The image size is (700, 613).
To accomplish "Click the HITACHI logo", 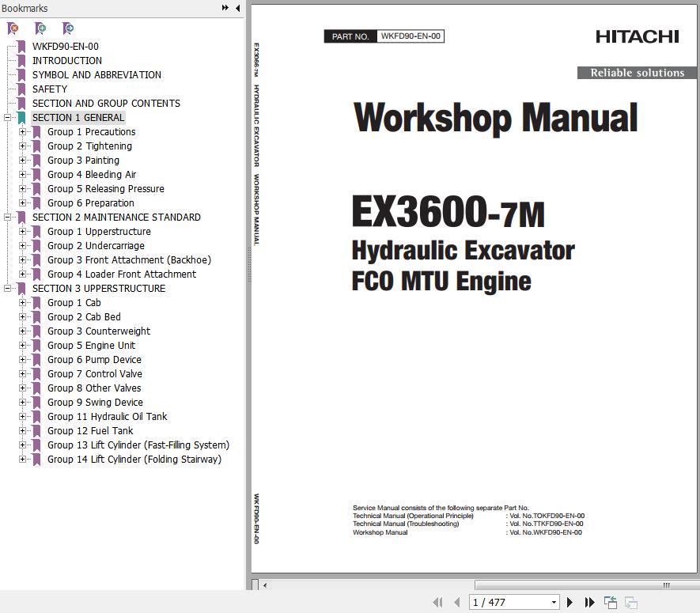I will pos(637,36).
